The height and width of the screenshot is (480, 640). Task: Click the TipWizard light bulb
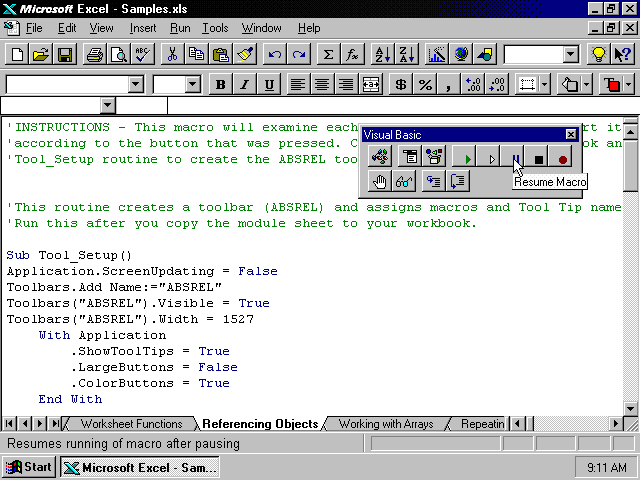coord(598,54)
